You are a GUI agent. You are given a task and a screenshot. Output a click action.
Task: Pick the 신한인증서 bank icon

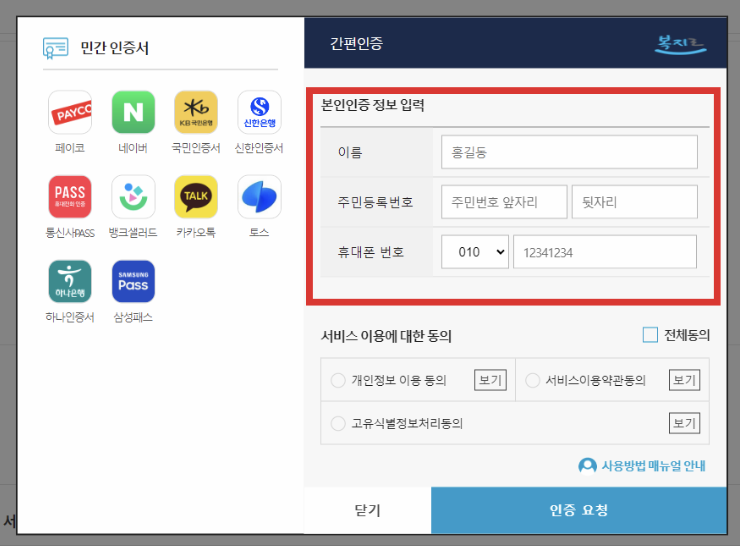click(x=259, y=112)
